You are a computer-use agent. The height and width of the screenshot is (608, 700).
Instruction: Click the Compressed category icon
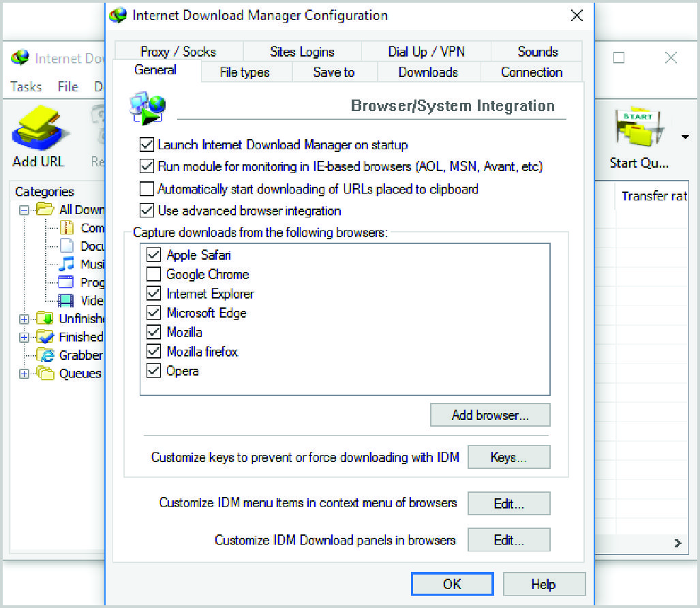pyautogui.click(x=67, y=228)
